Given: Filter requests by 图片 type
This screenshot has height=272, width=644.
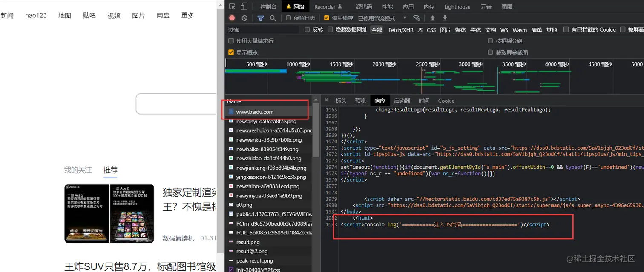Looking at the screenshot, I should [445, 30].
